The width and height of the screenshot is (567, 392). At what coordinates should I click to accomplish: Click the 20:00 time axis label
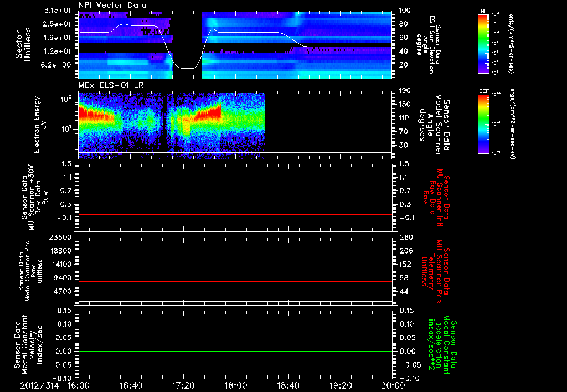click(393, 385)
